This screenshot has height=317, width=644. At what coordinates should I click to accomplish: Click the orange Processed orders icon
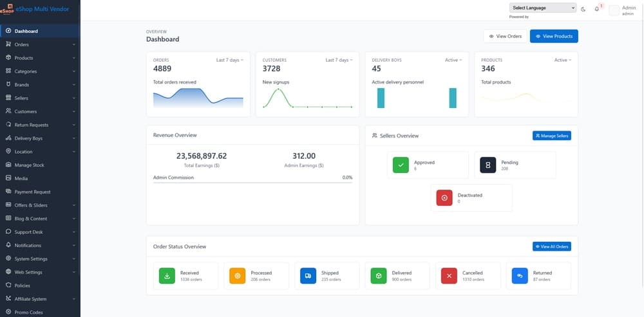pyautogui.click(x=238, y=276)
